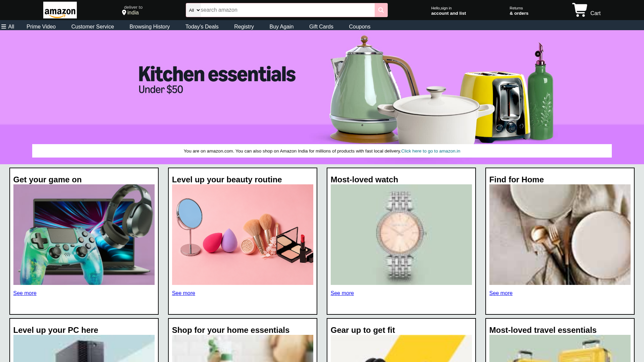Image resolution: width=644 pixels, height=362 pixels.
Task: Click the deliver to india location pin
Action: point(124,13)
